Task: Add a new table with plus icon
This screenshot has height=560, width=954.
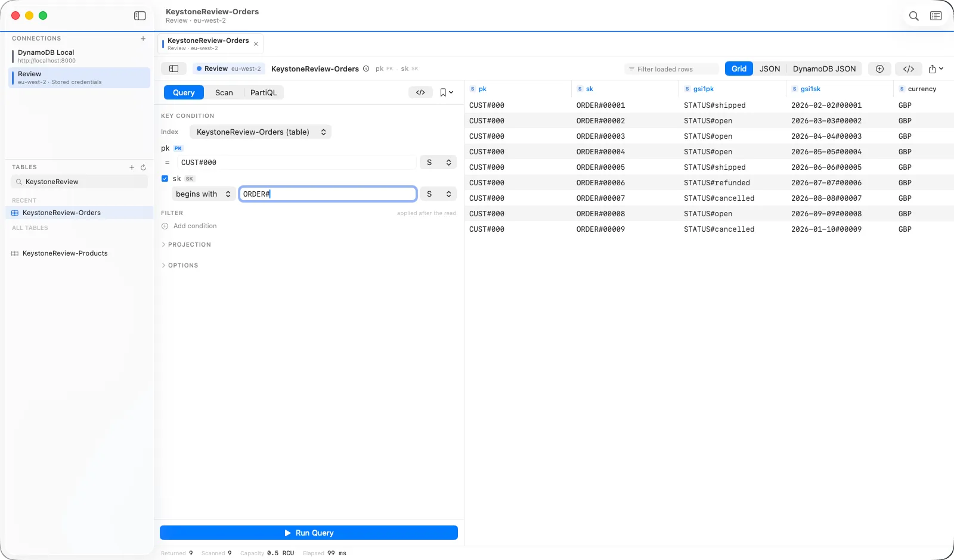Action: [132, 167]
